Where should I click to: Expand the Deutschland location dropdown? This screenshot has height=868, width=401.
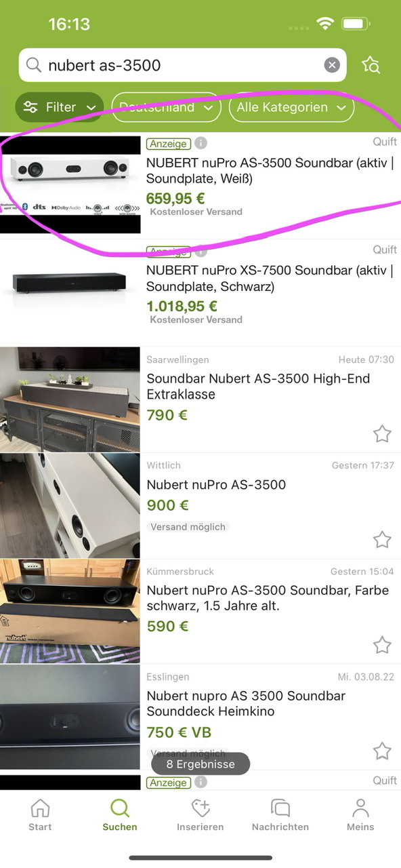(x=166, y=107)
